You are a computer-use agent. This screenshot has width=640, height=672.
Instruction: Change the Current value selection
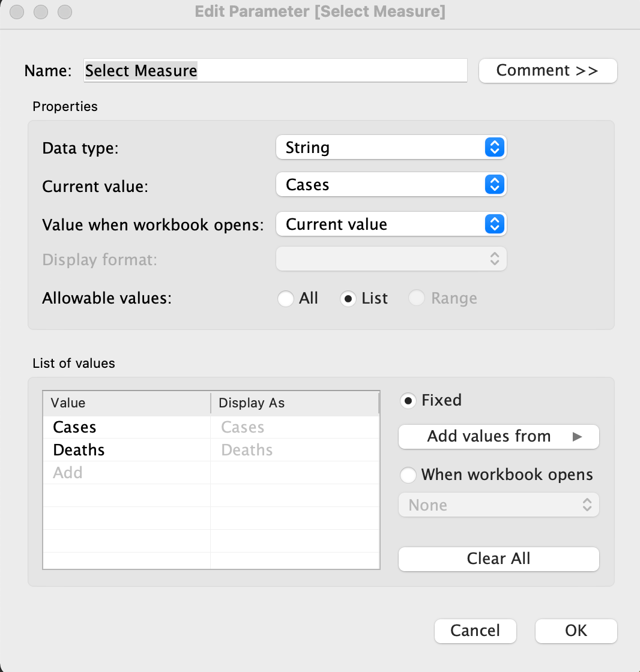point(390,185)
